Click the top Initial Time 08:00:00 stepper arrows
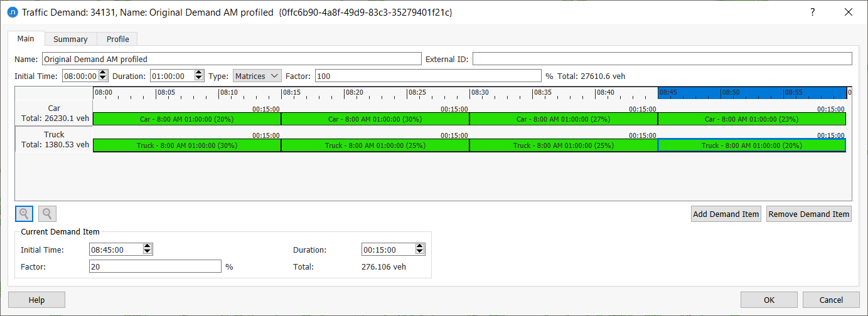 pos(103,76)
